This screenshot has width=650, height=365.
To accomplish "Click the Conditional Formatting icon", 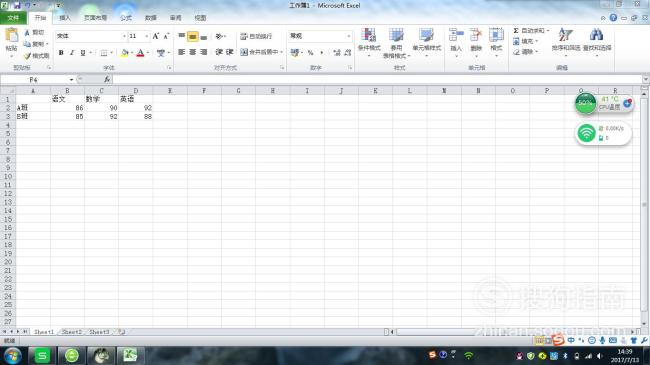I will (x=369, y=36).
